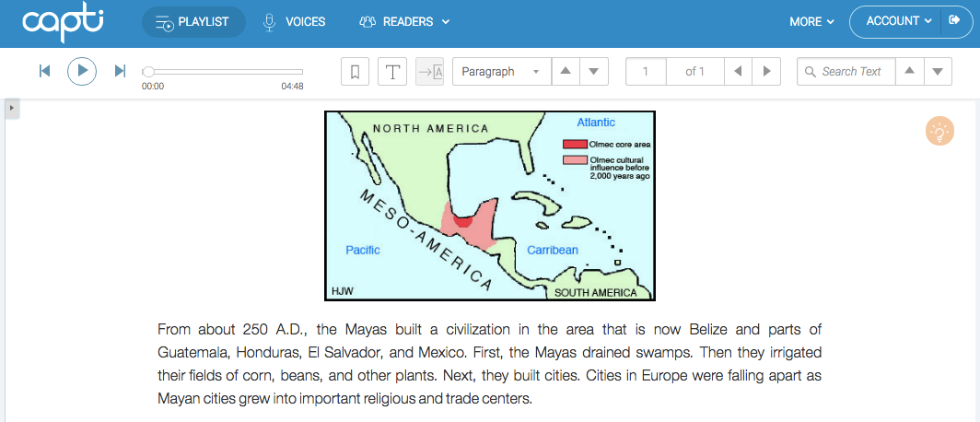Go to next page arrow
Viewport: 980px width, 422px height.
767,71
